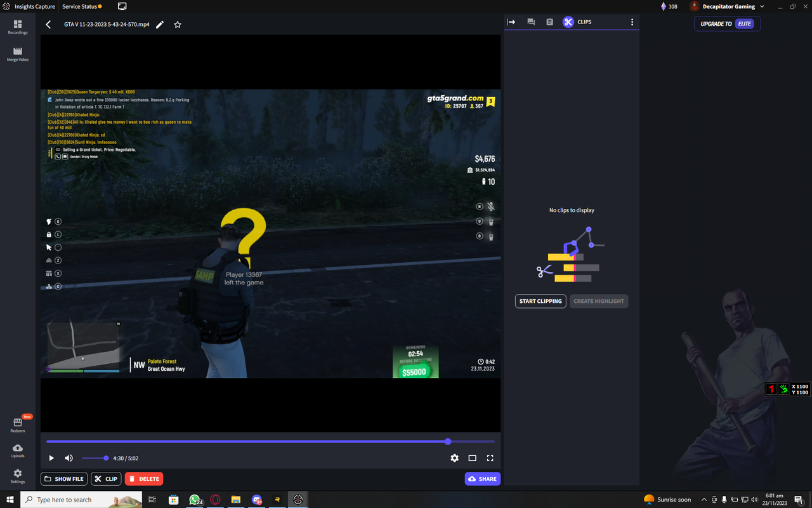Open Settings in the left sidebar
Viewport: 812px width, 508px height.
click(x=18, y=476)
